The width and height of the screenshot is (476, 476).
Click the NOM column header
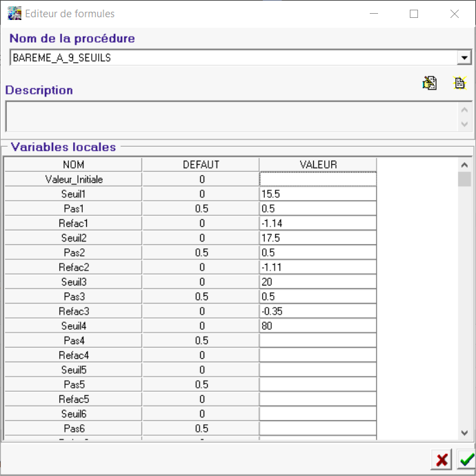(x=73, y=165)
